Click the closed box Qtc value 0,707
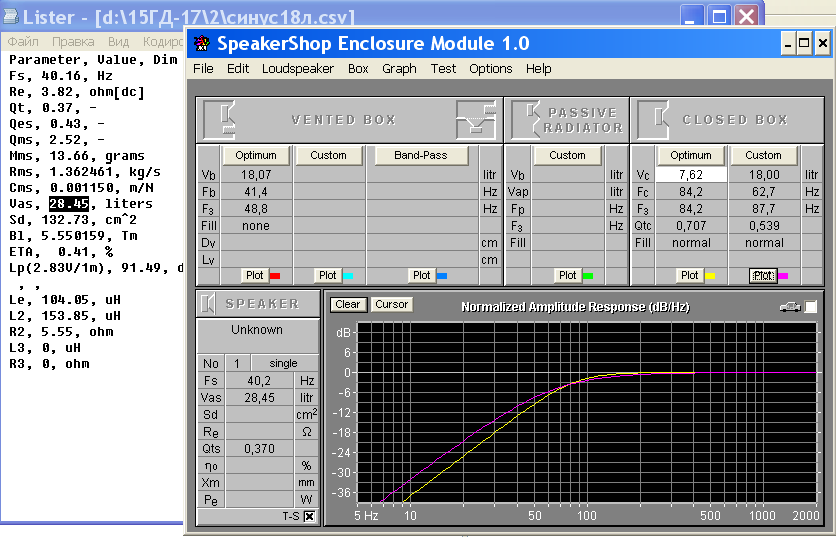Screen dimensions: 836x537 (691, 226)
